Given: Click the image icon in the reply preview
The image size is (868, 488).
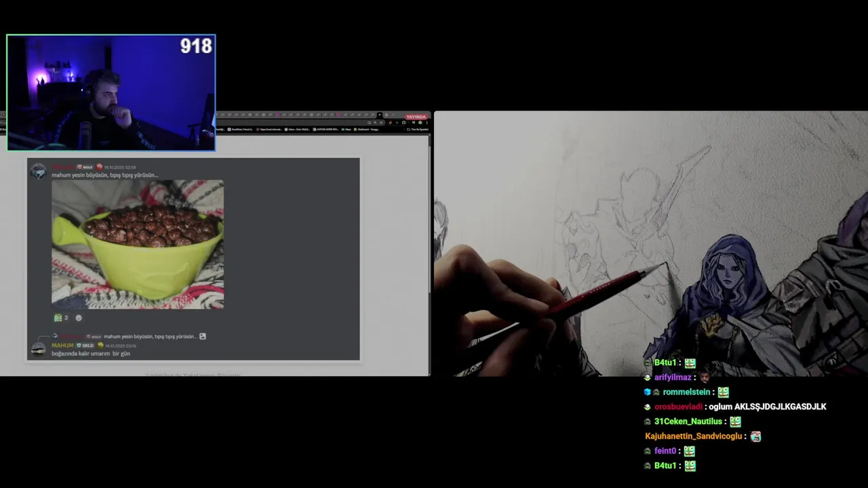Looking at the screenshot, I should [202, 336].
